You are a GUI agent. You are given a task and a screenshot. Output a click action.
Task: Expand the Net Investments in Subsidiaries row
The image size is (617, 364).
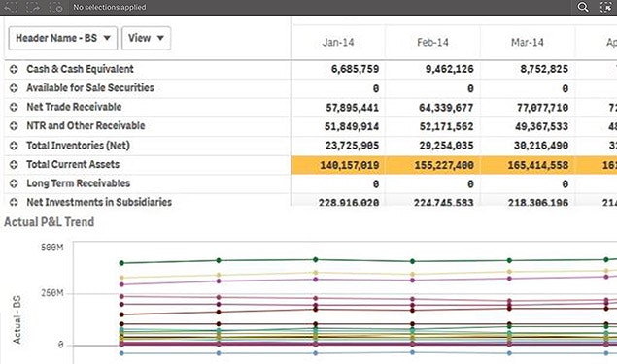[x=14, y=202]
